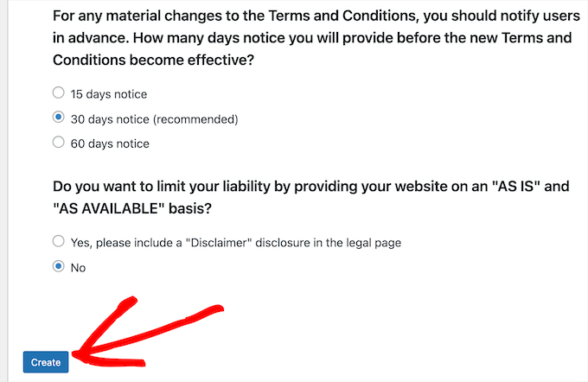Click the blue Create button

tap(46, 362)
